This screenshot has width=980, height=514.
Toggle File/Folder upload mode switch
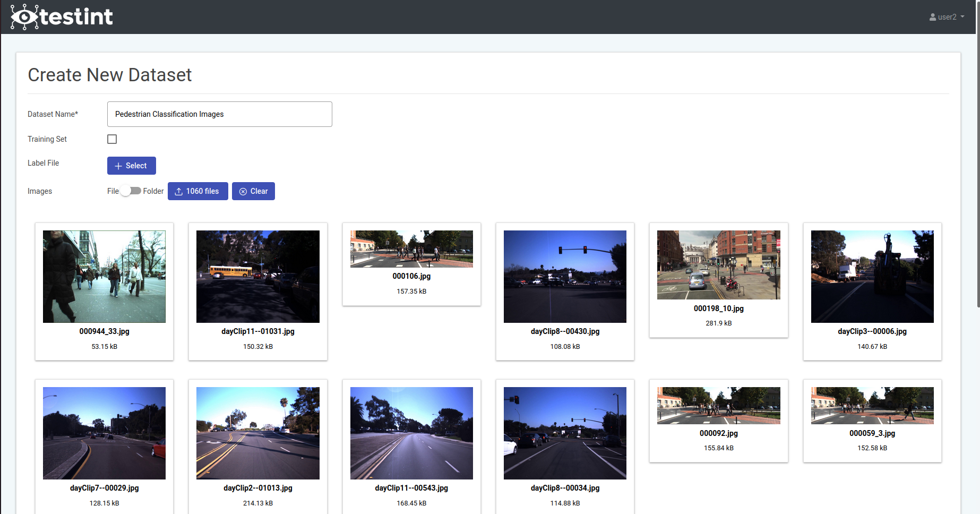click(131, 191)
